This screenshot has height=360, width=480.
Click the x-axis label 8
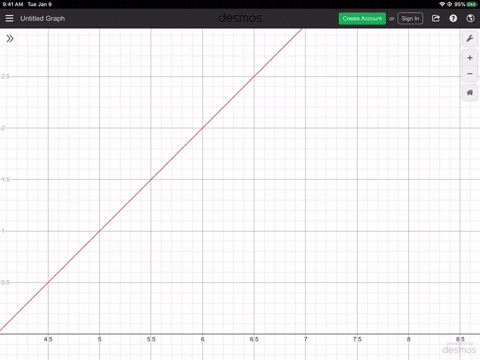(x=408, y=339)
